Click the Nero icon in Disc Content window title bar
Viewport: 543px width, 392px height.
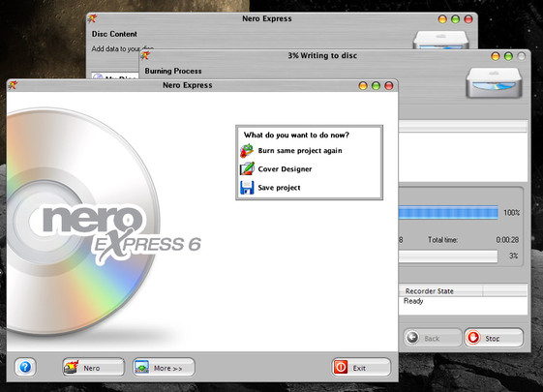point(92,18)
